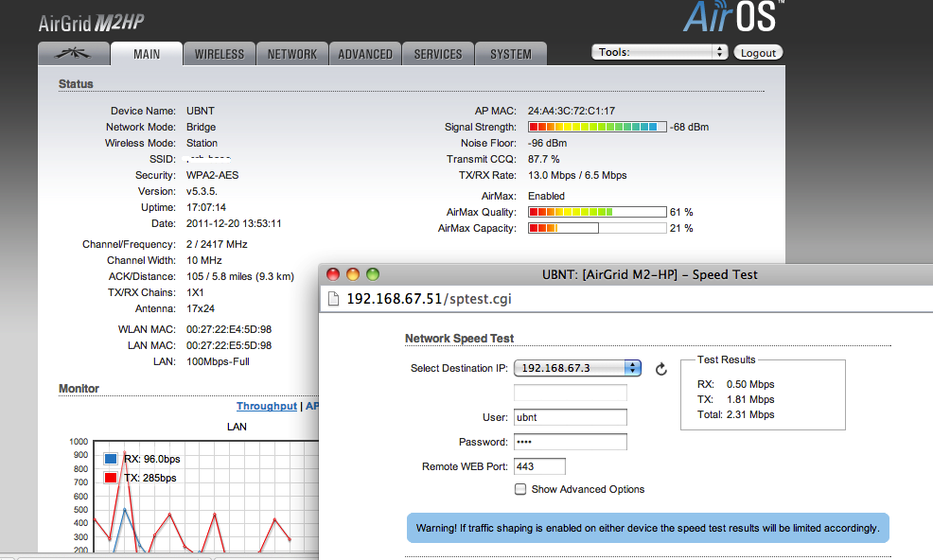Image resolution: width=933 pixels, height=560 pixels.
Task: Click the AirMax value Enabled
Action: (x=546, y=196)
